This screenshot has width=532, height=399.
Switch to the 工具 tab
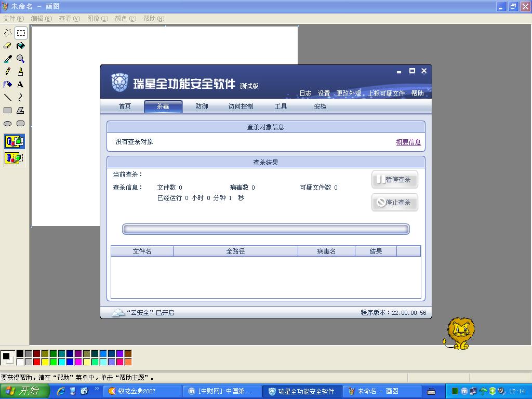pyautogui.click(x=281, y=107)
